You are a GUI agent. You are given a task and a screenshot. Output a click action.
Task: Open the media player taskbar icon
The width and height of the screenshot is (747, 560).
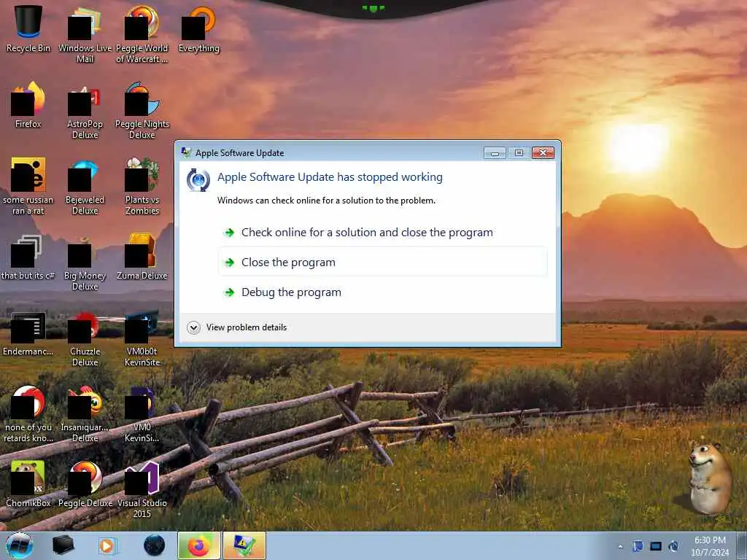coord(107,545)
